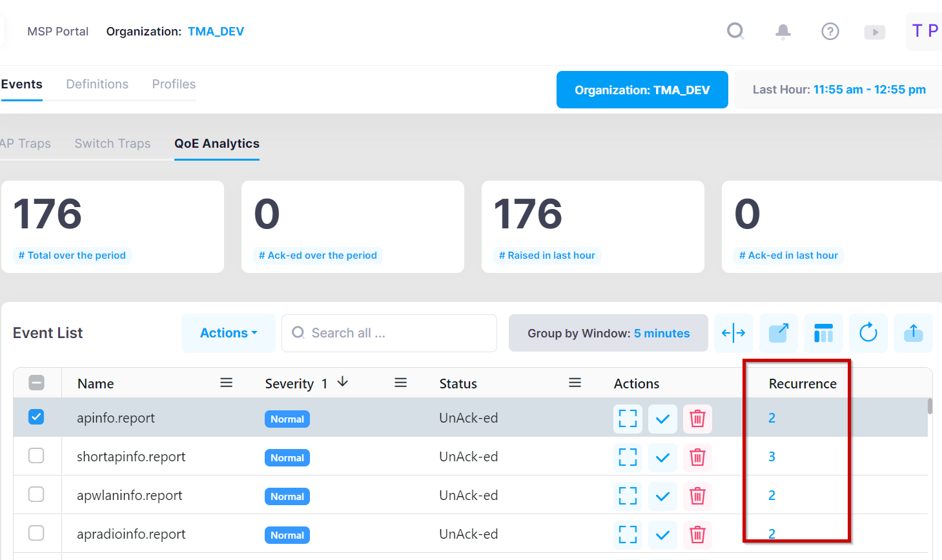Click the Group by Window button
Screen dimensions: 942x560
coord(608,333)
